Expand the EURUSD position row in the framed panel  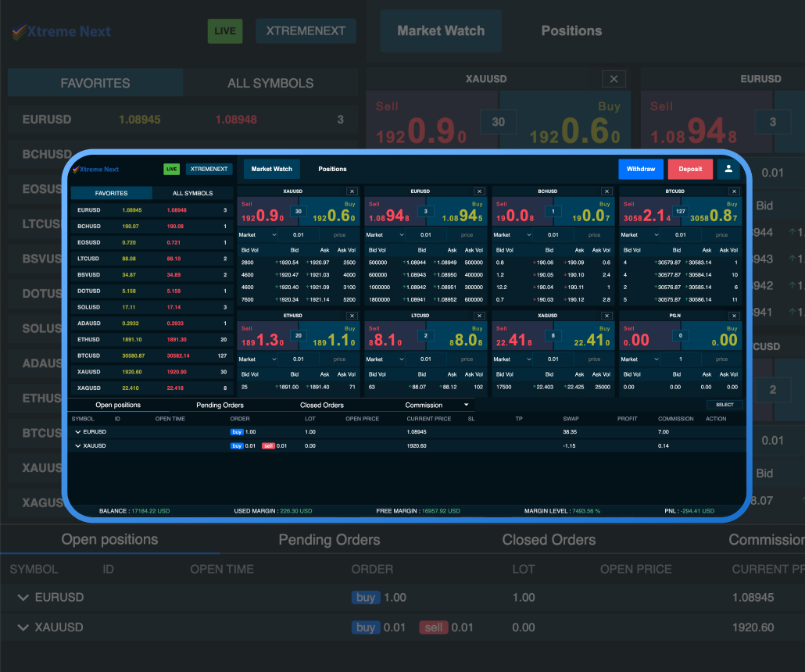(78, 432)
